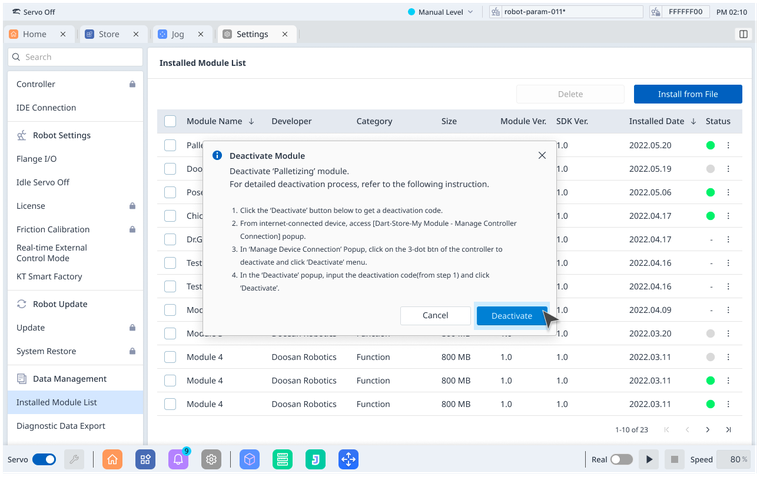Open three-dot menu for the first module row

click(x=728, y=145)
